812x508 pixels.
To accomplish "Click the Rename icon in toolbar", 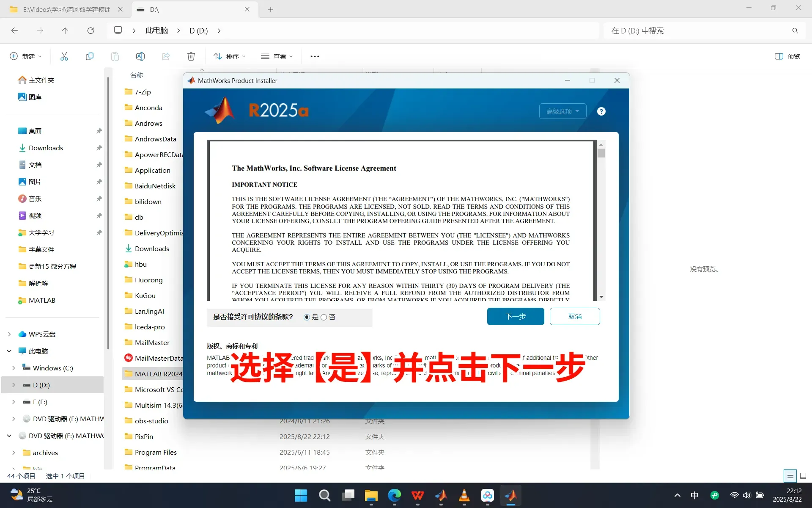I will (140, 56).
